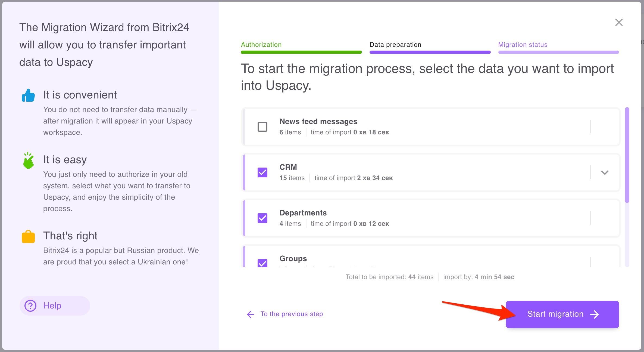This screenshot has width=644, height=352.
Task: Switch to the Authorization step
Action: coord(261,45)
